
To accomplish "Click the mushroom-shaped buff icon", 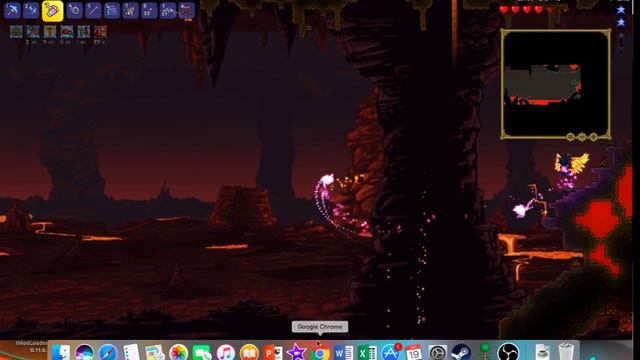I will tap(50, 31).
